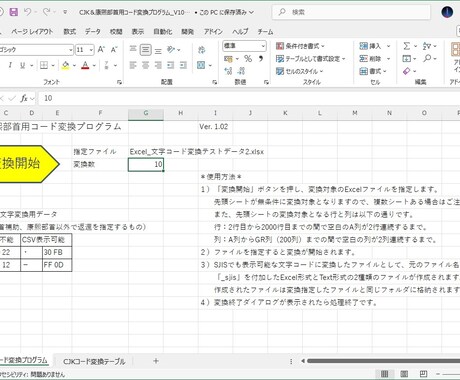Screen dimensions: 460x380
Task: Click the Decrease Decimal icon
Action: (241, 71)
